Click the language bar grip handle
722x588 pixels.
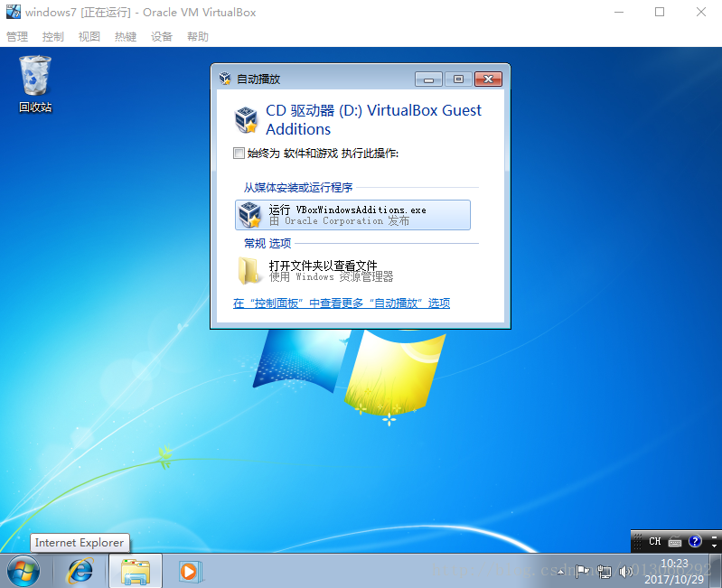tap(637, 541)
